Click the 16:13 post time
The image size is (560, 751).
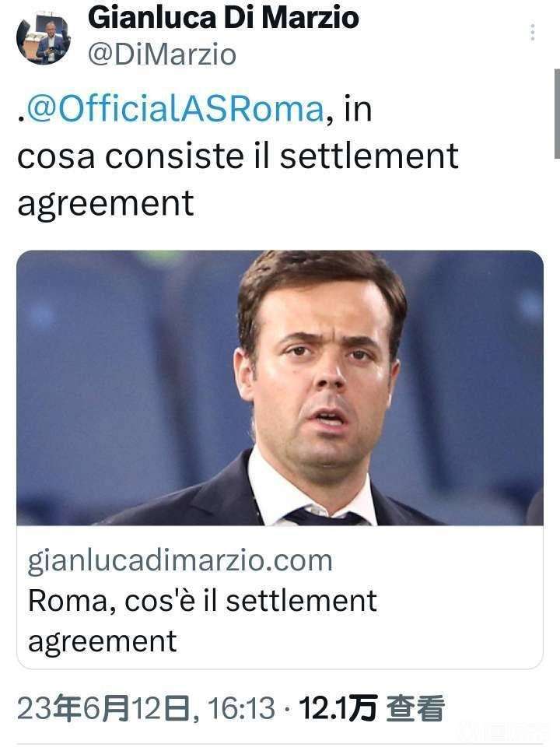[242, 708]
